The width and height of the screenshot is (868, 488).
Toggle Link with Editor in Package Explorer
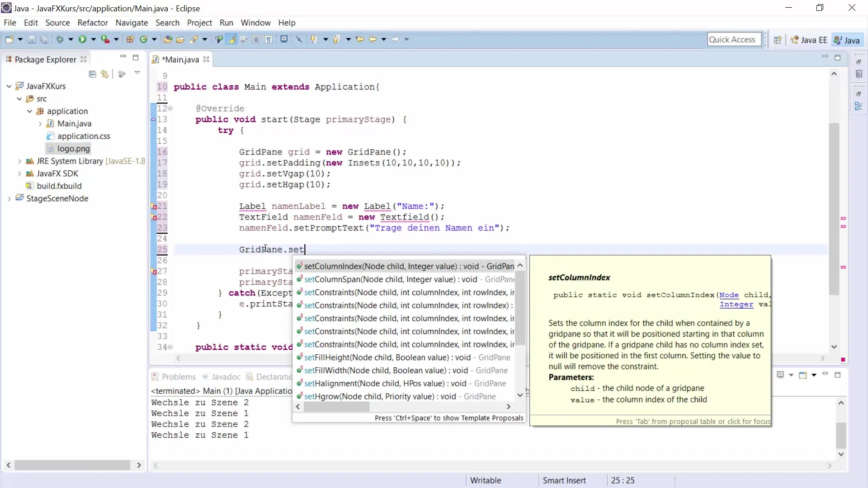(105, 74)
